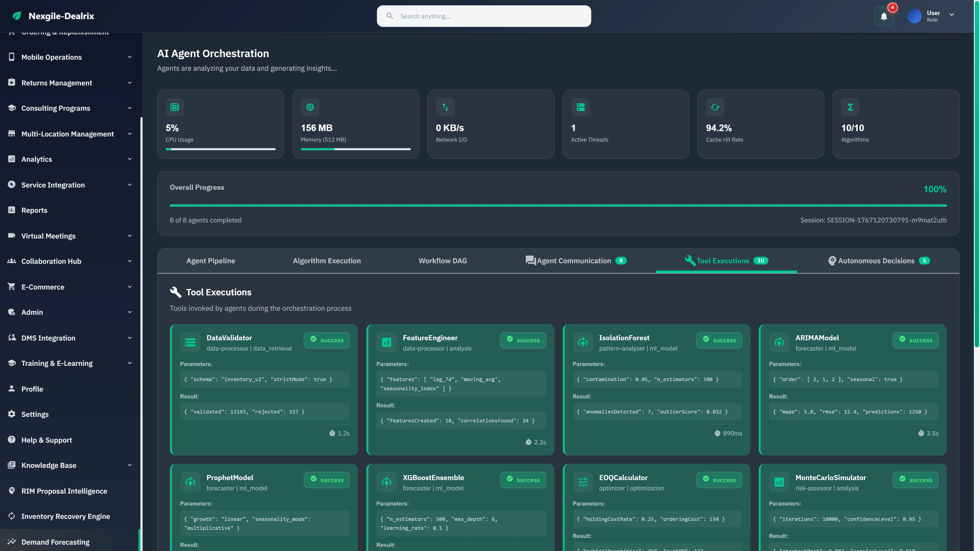Click the success badge on ARIMAModel

(915, 340)
